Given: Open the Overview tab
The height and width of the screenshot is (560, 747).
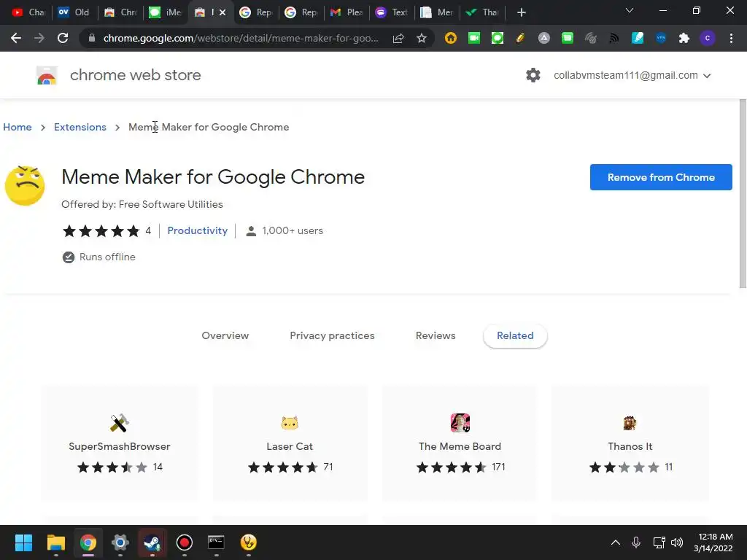Looking at the screenshot, I should tap(225, 335).
